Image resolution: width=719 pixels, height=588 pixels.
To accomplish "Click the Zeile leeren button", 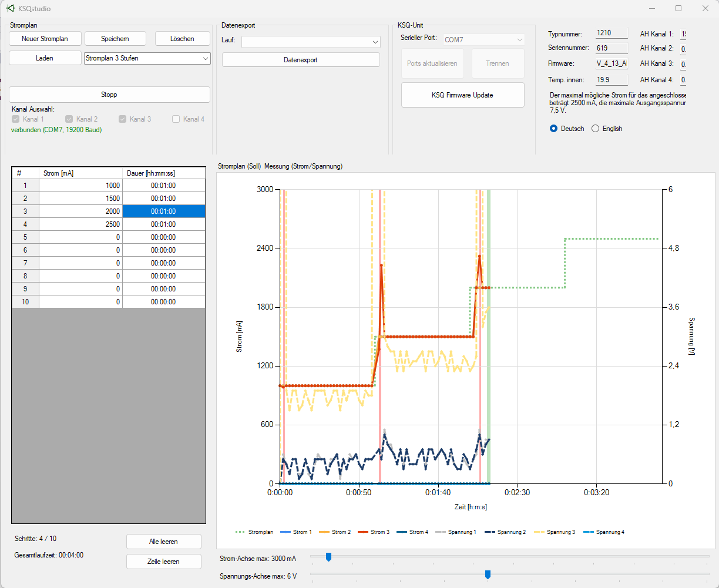I will [x=164, y=562].
